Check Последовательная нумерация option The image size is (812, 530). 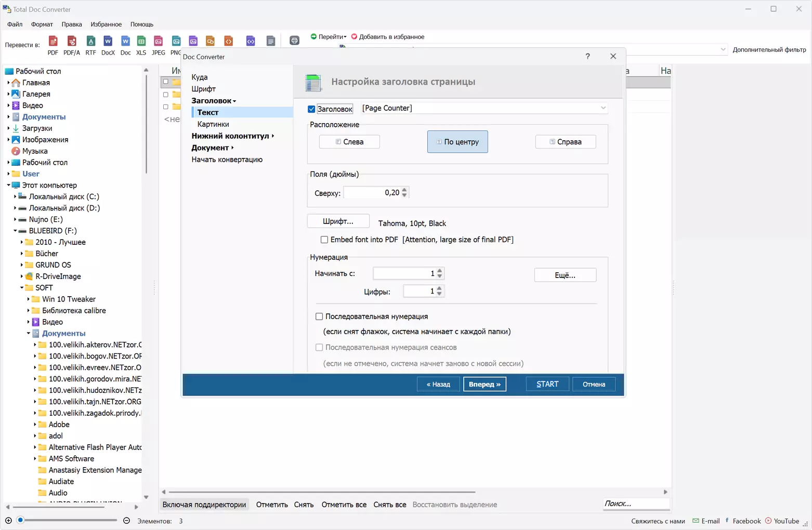[319, 316]
